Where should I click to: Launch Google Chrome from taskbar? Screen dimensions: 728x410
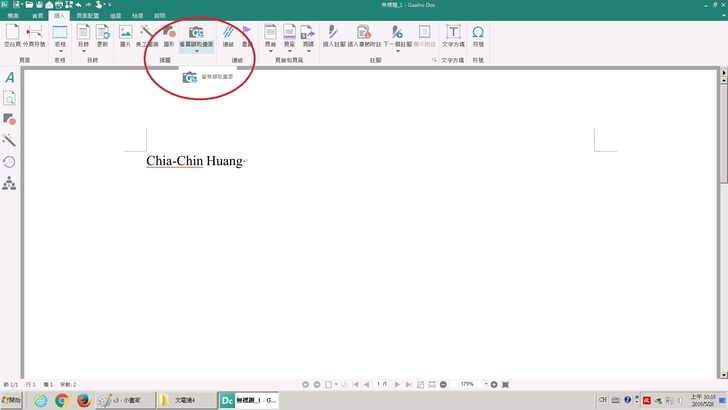click(x=61, y=400)
